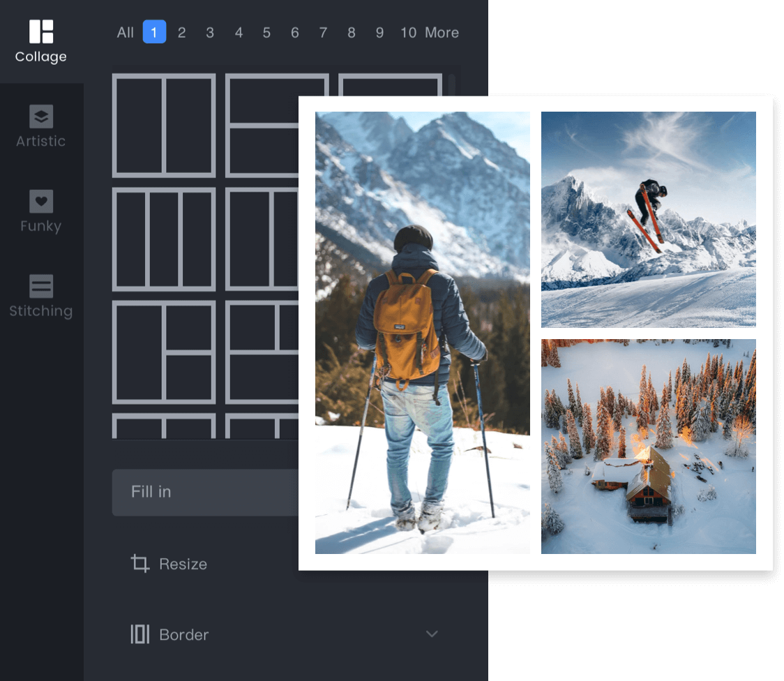The height and width of the screenshot is (681, 784).
Task: Switch to the Stitching mode icon
Action: [x=41, y=287]
